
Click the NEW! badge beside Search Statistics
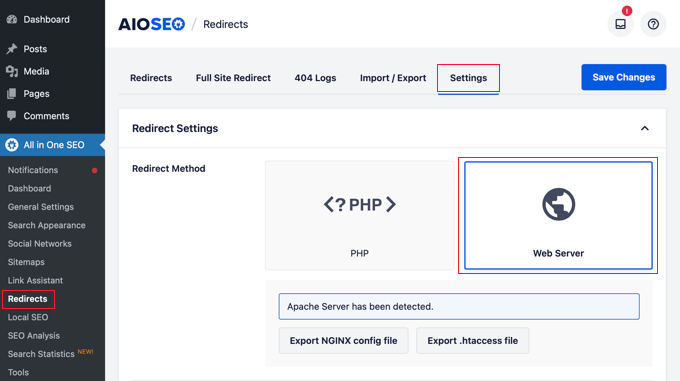coord(85,352)
